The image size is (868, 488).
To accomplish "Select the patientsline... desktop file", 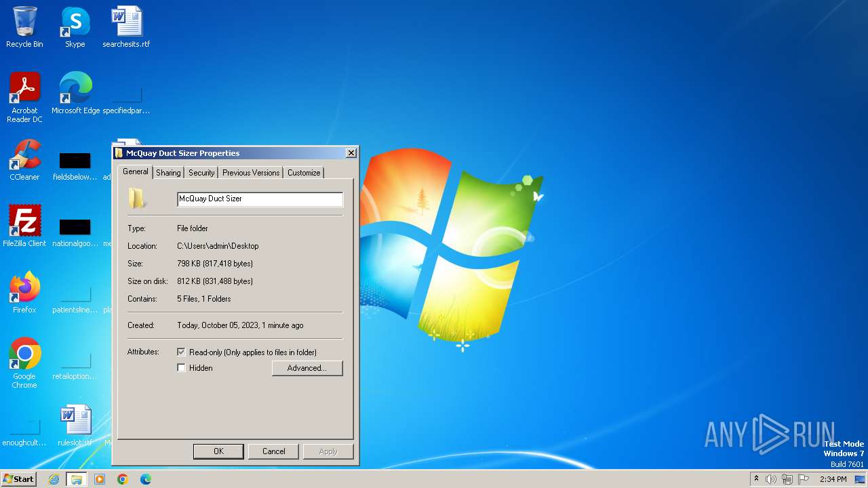I will [x=75, y=299].
